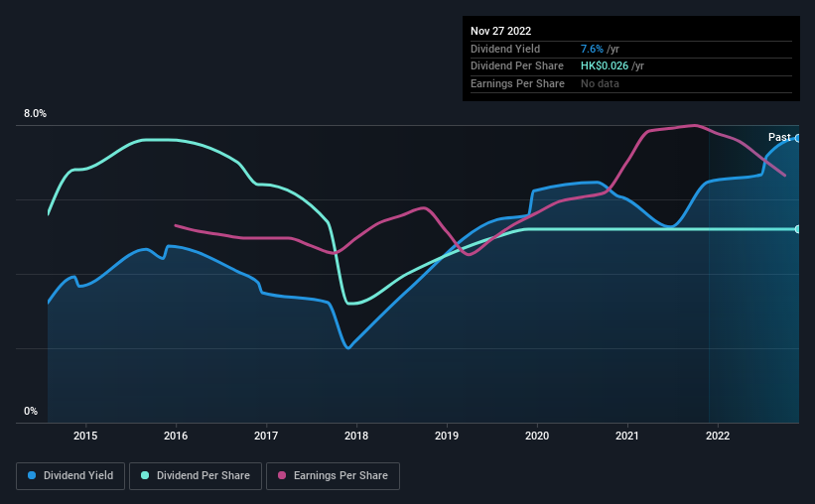Click the 0% y-axis label
Viewport: 815px width, 504px height.
31,411
